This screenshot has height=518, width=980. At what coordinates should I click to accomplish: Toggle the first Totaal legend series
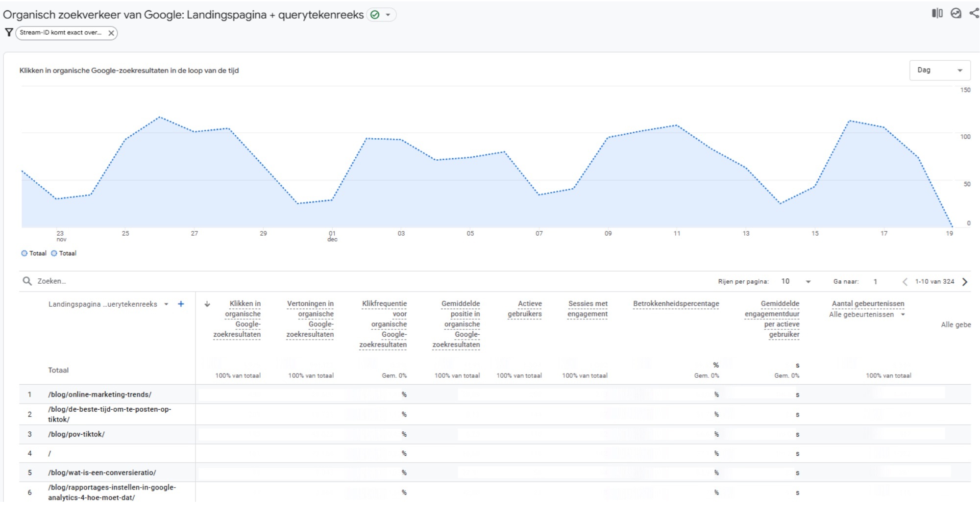33,253
